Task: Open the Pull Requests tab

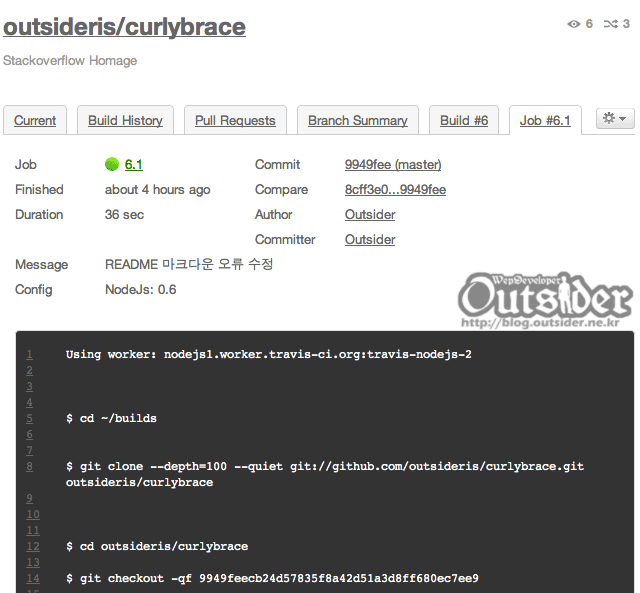Action: 235,120
